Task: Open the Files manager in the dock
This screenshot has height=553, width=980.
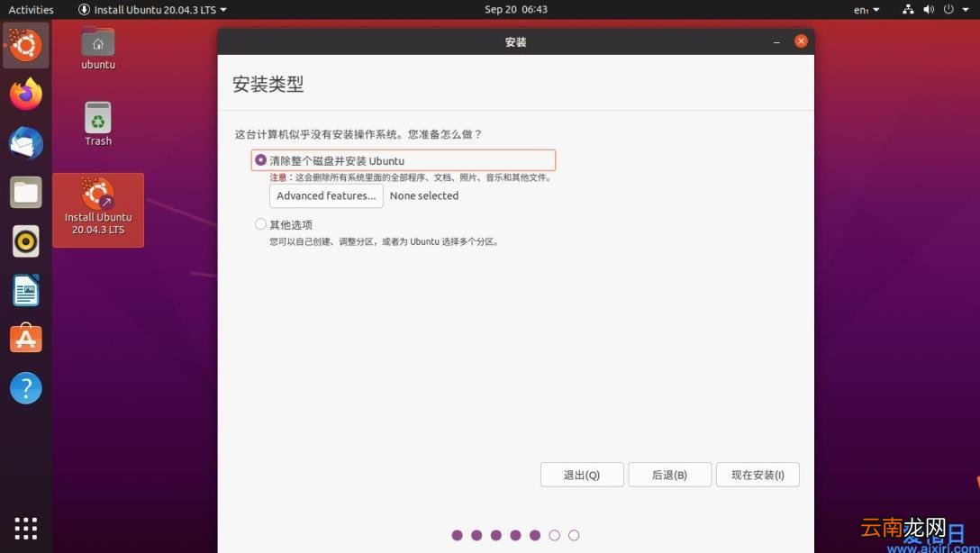Action: [x=25, y=192]
